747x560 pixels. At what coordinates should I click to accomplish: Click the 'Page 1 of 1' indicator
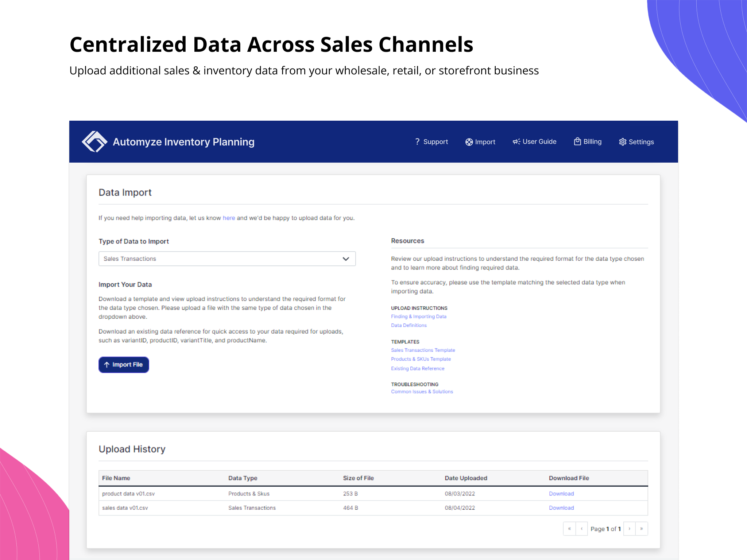605,529
